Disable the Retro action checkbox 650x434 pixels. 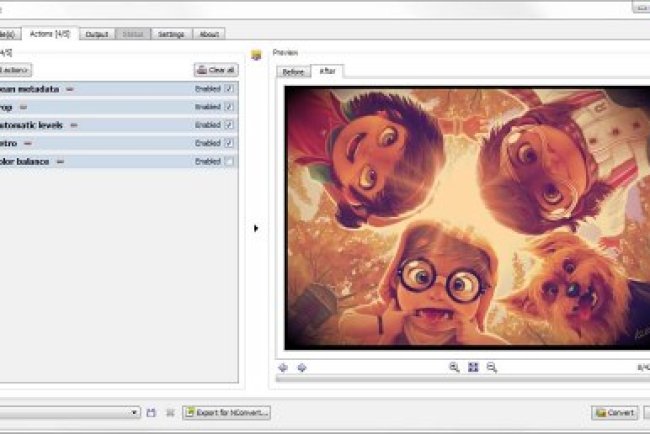(x=229, y=143)
